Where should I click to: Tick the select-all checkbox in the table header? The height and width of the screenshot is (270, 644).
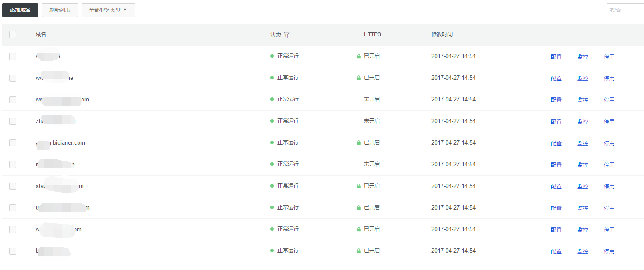(x=13, y=34)
